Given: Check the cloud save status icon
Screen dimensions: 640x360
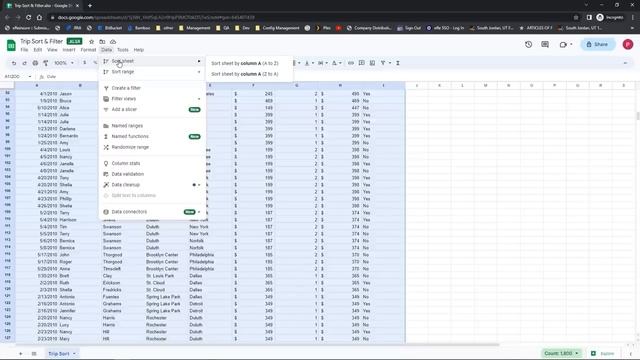Looking at the screenshot, I should (x=113, y=42).
